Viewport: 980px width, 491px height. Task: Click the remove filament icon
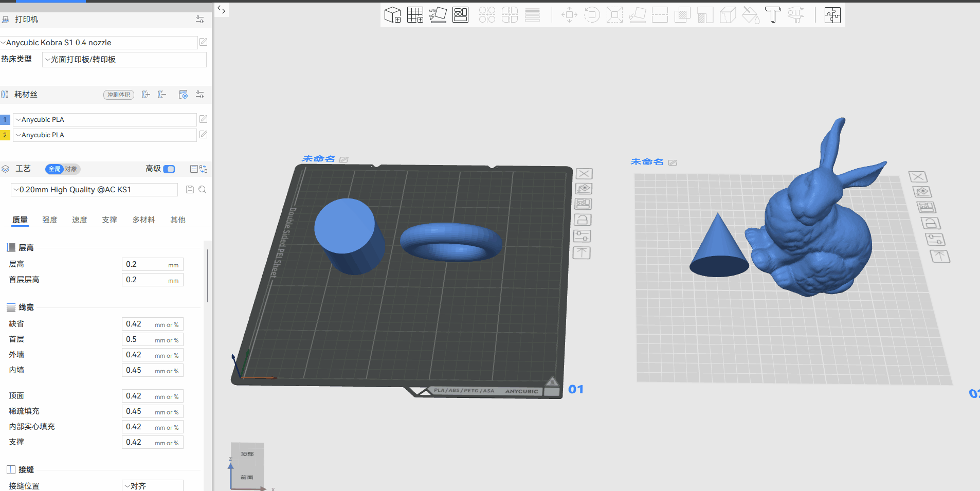click(x=162, y=95)
